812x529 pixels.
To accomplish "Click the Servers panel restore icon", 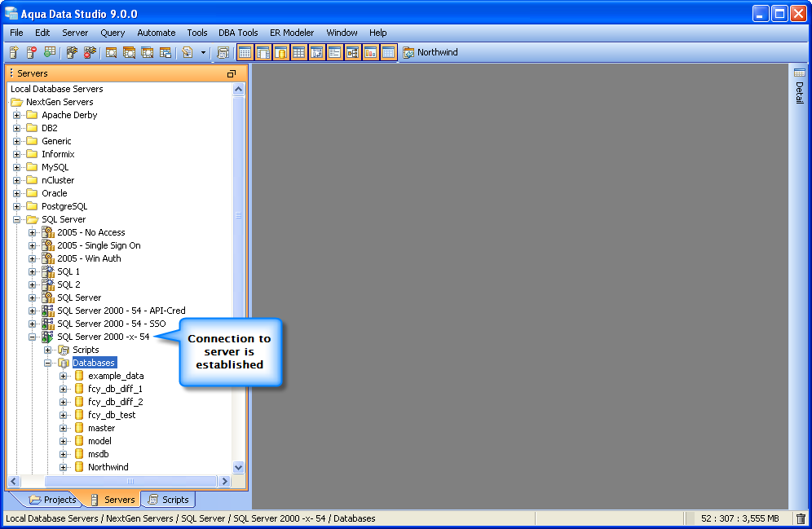I will click(232, 73).
